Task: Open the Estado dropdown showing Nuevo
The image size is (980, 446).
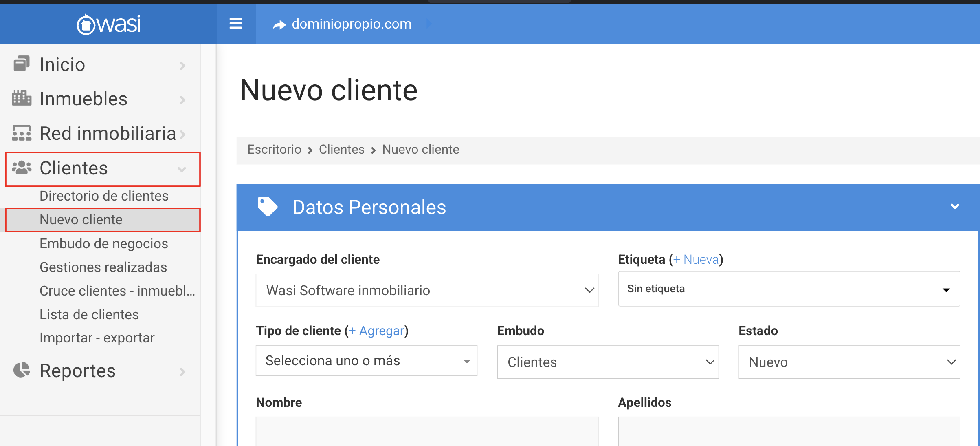Action: (x=849, y=362)
